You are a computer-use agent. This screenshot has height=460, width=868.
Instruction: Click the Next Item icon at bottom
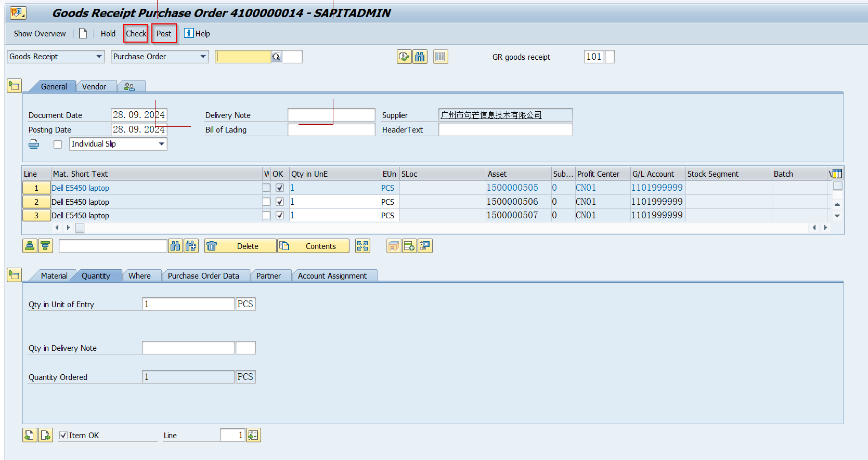point(46,436)
